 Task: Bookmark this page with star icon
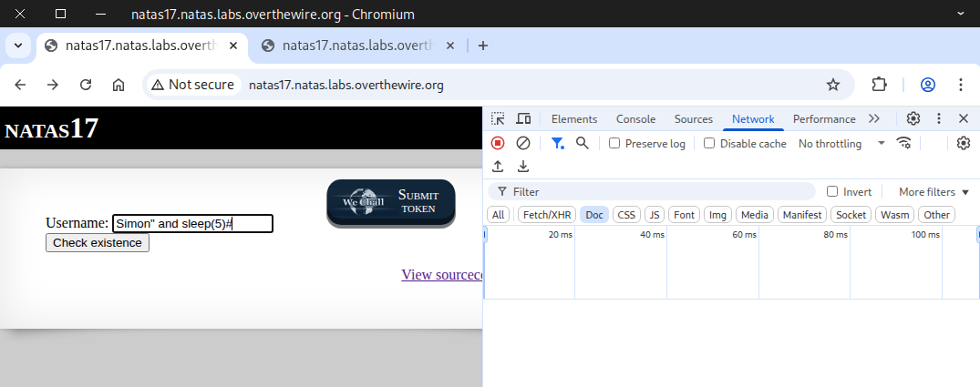point(832,85)
